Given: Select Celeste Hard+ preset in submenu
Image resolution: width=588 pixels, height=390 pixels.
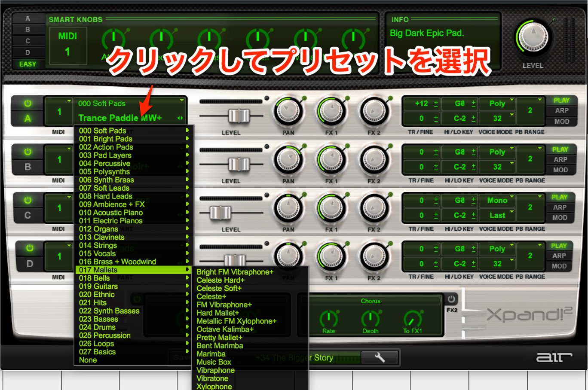Looking at the screenshot, I should pos(220,280).
